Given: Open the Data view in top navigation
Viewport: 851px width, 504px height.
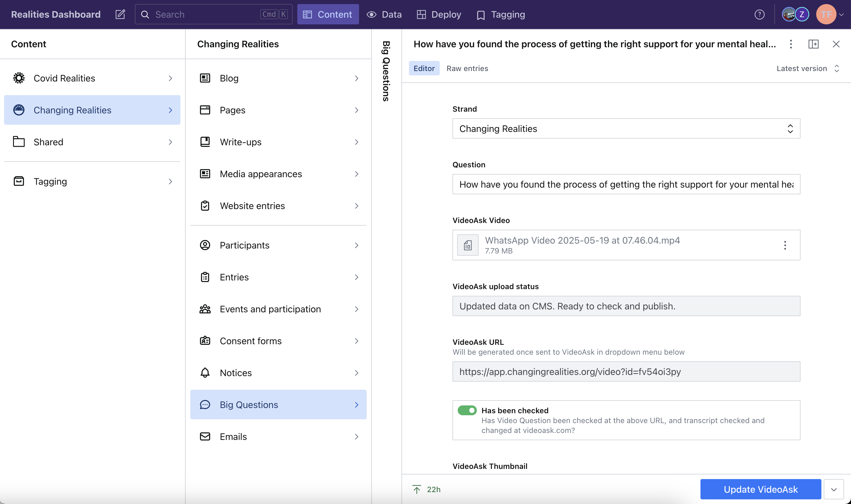Looking at the screenshot, I should tap(384, 14).
